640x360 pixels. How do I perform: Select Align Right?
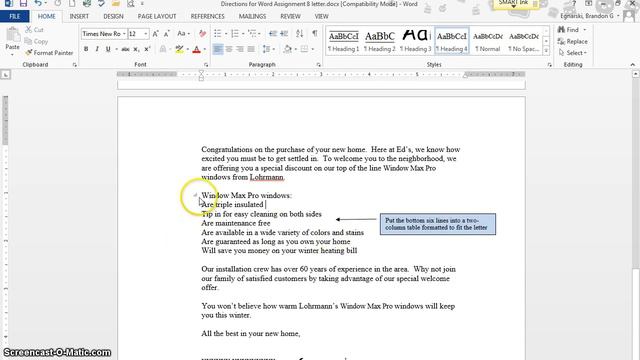point(240,49)
